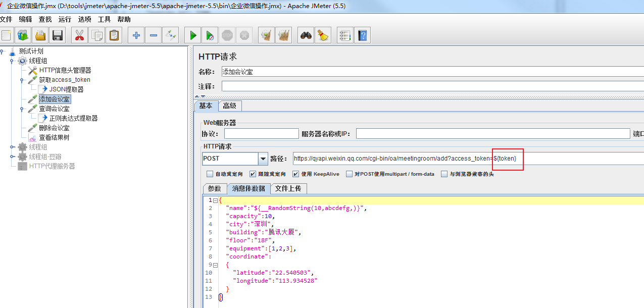Click the greyed Shutdown X icon
644x308 pixels.
click(x=244, y=35)
